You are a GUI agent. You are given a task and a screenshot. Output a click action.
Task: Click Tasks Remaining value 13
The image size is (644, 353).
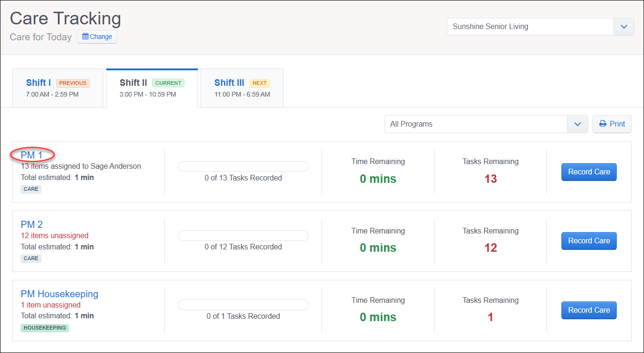tap(491, 179)
